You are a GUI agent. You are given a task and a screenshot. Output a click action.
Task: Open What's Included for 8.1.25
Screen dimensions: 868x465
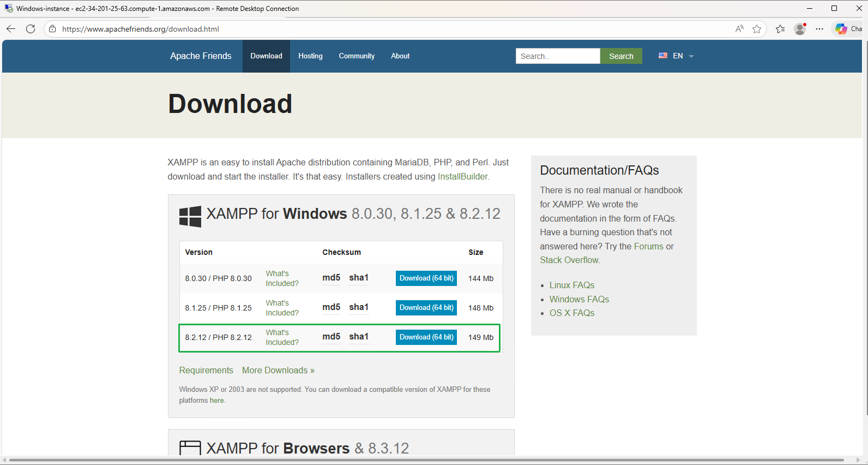pos(282,308)
